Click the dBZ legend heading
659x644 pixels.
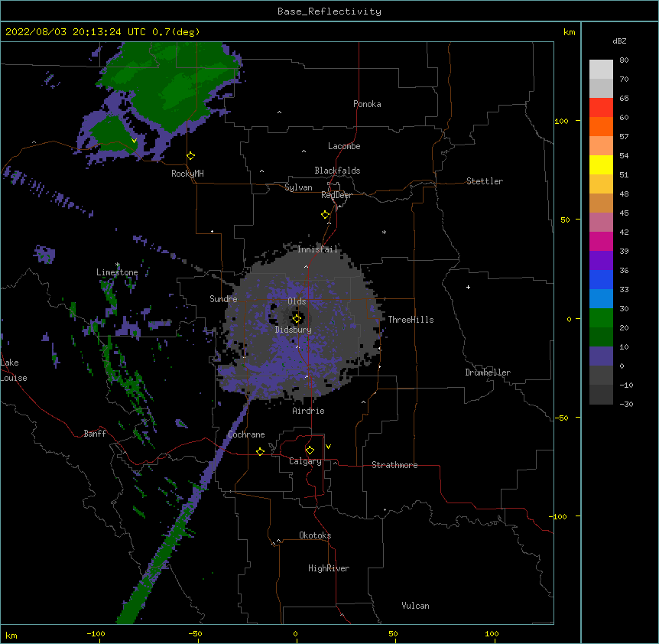point(619,41)
